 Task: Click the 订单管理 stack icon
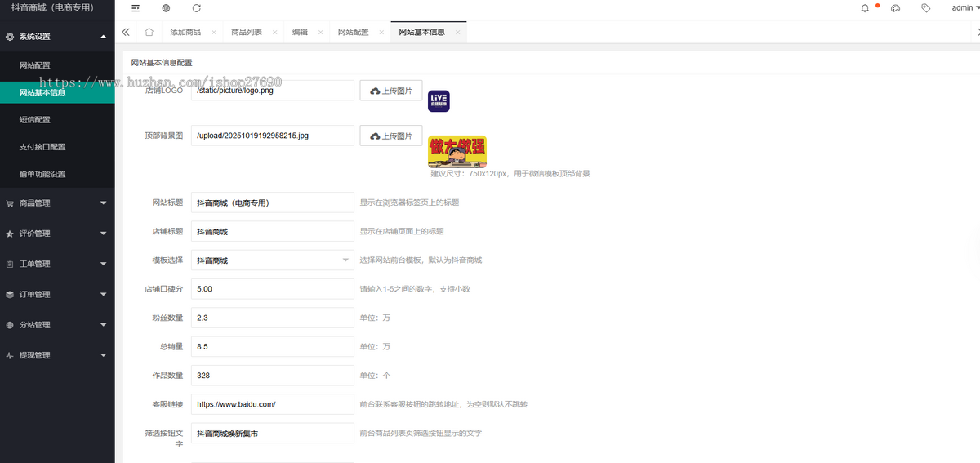tap(10, 295)
